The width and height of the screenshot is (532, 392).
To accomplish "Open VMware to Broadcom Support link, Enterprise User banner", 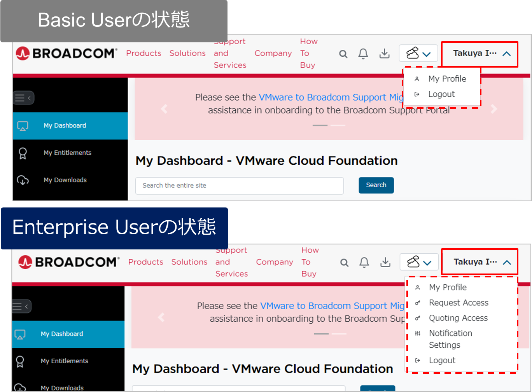I will coord(332,306).
